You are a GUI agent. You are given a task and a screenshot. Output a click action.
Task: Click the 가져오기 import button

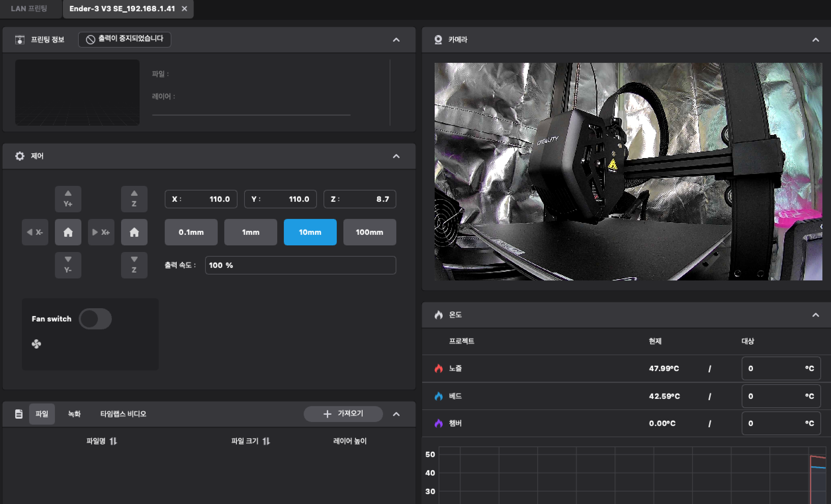343,414
